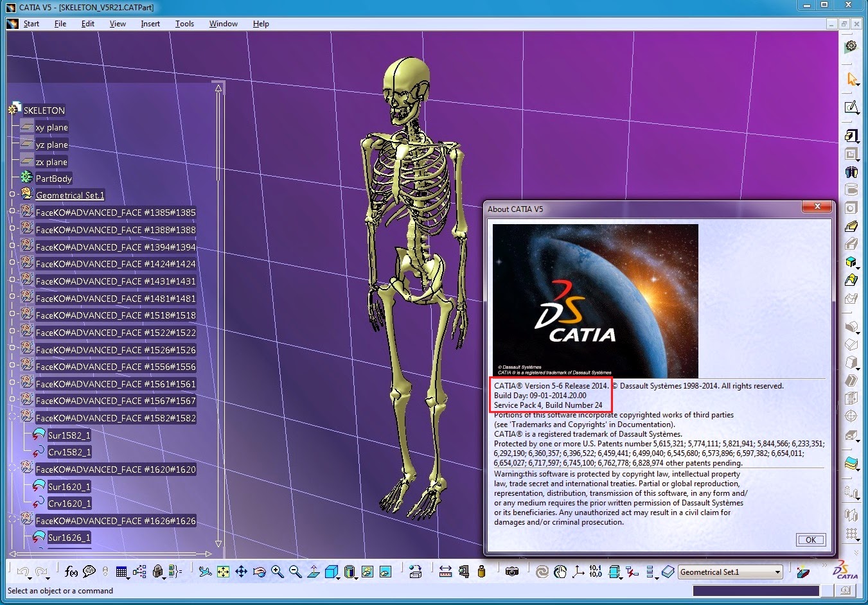Select the PartBody tree item
Image resolution: width=868 pixels, height=605 pixels.
click(54, 179)
